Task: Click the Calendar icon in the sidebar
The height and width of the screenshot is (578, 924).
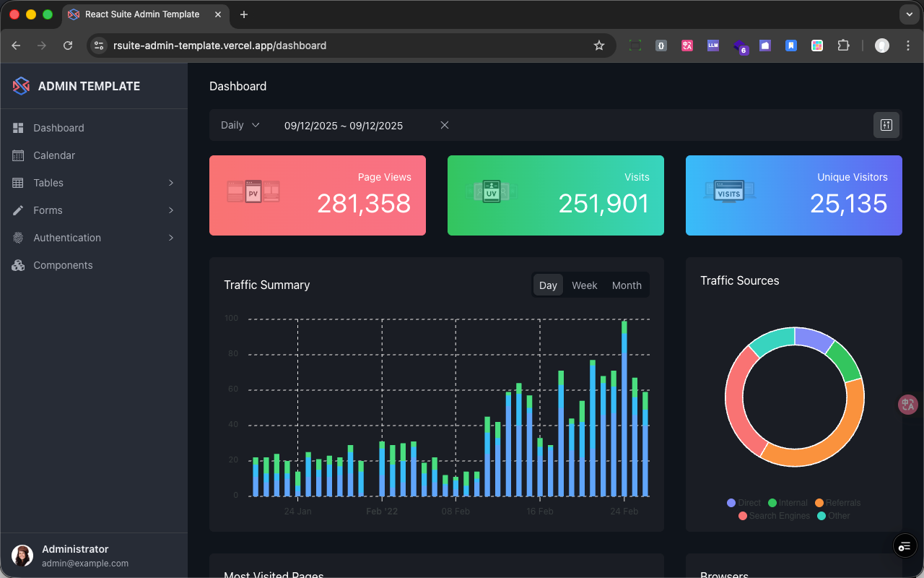Action: (18, 155)
